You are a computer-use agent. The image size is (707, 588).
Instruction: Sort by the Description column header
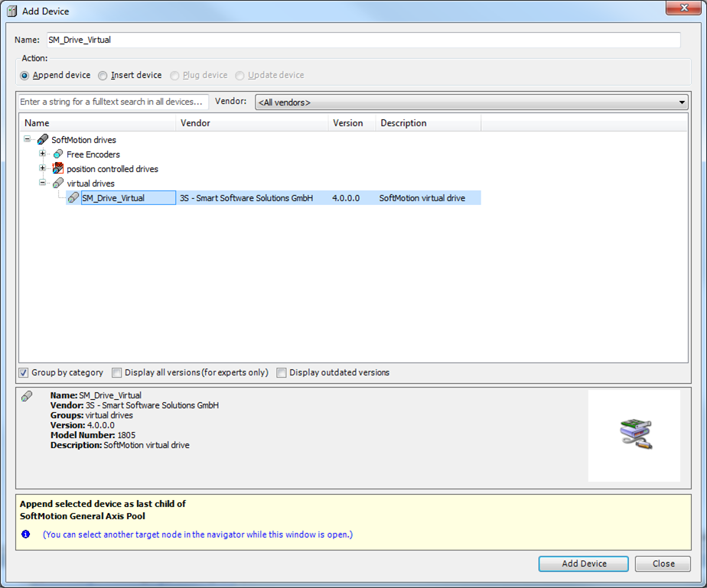[x=428, y=123]
